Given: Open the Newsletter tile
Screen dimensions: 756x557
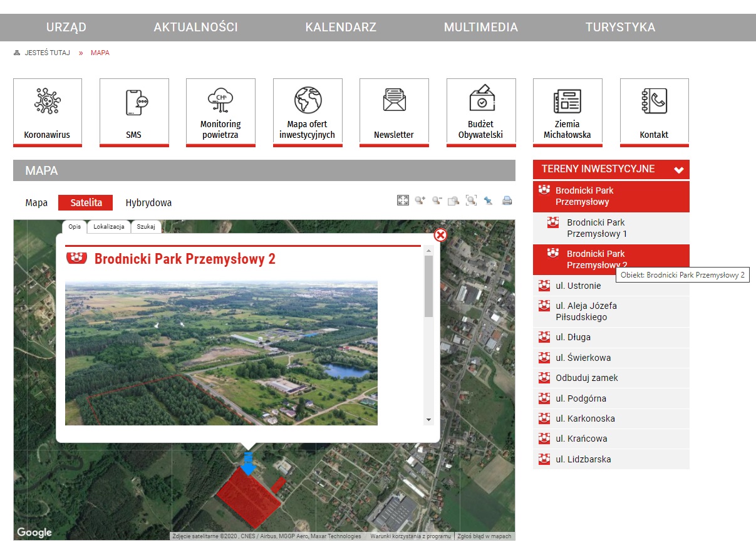Looking at the screenshot, I should [394, 113].
